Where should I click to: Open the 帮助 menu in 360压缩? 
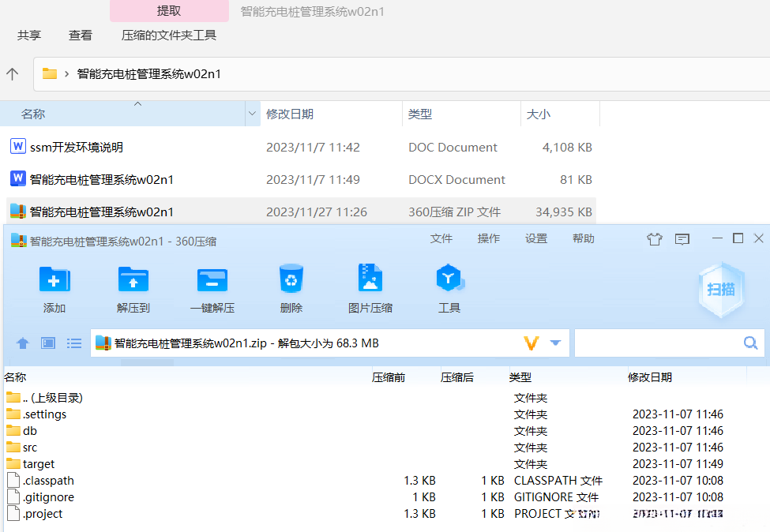click(x=584, y=238)
